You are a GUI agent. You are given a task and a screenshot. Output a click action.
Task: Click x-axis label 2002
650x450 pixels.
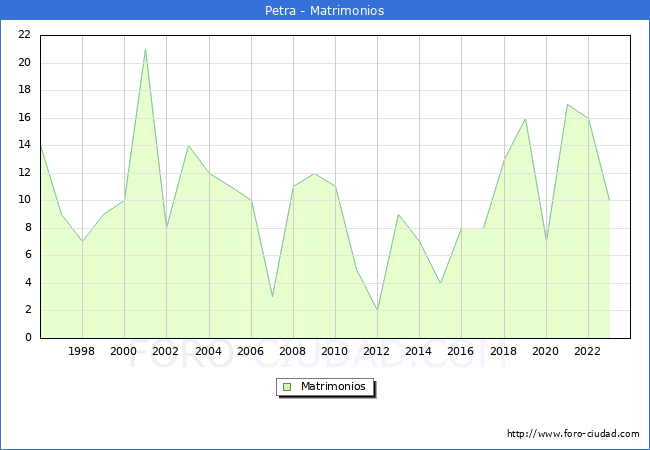click(165, 351)
